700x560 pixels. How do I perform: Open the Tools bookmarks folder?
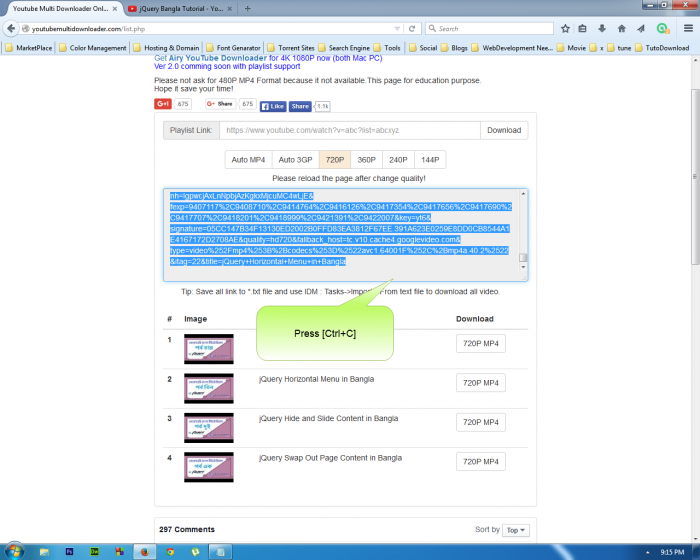(x=387, y=48)
